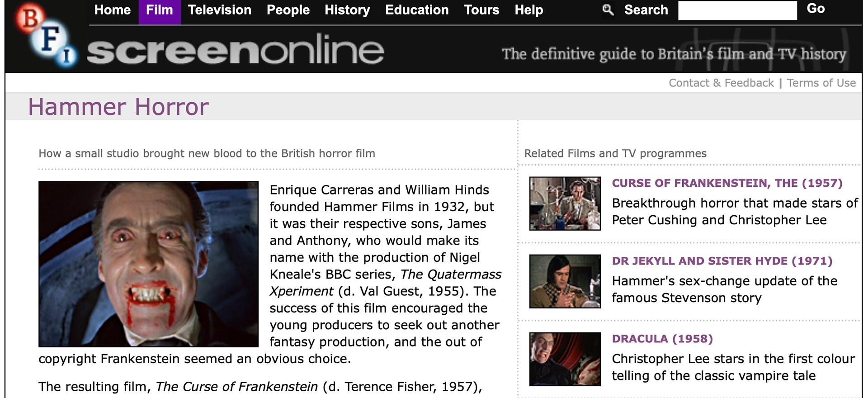Go to the Television section
Image resolution: width=868 pixels, height=398 pixels.
click(220, 10)
